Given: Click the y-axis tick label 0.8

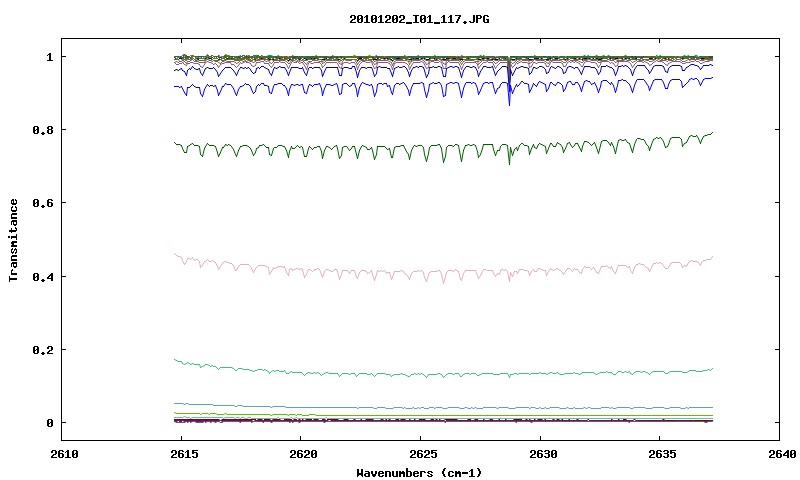Looking at the screenshot, I should [x=43, y=130].
